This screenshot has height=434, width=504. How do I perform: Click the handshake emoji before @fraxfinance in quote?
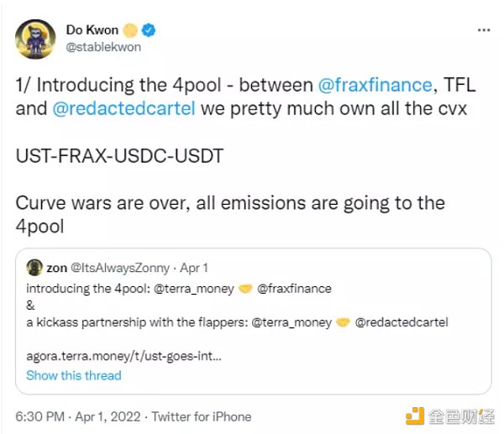[x=244, y=288]
